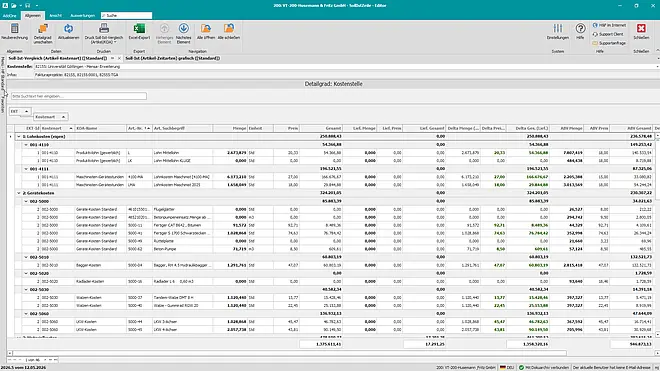Select the Rüttelplatte article row

(x=333, y=241)
